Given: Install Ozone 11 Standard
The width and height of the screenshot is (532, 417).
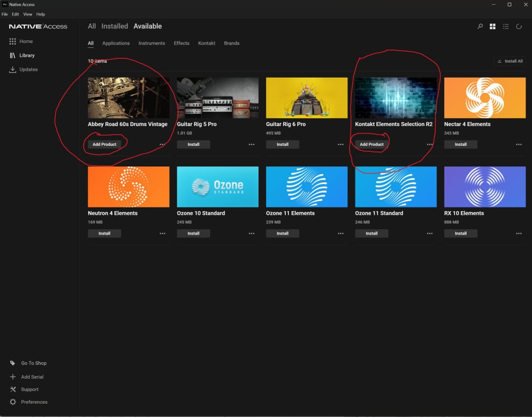Looking at the screenshot, I should coord(371,233).
